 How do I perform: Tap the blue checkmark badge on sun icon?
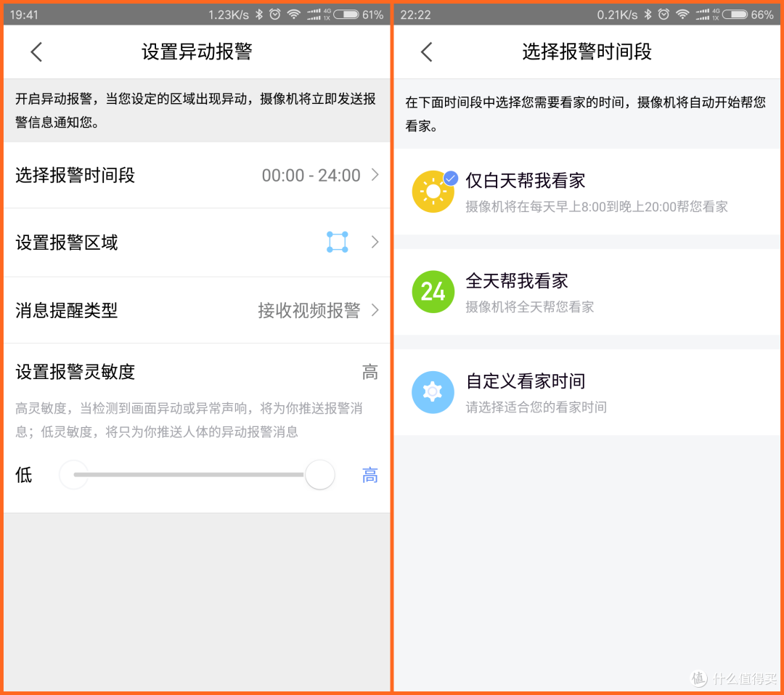451,178
